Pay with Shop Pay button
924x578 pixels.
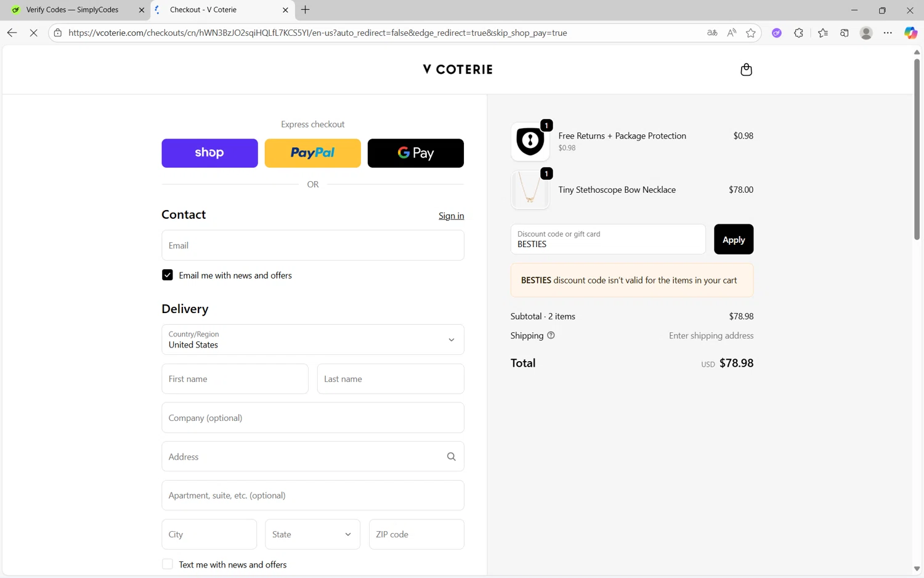coord(209,153)
